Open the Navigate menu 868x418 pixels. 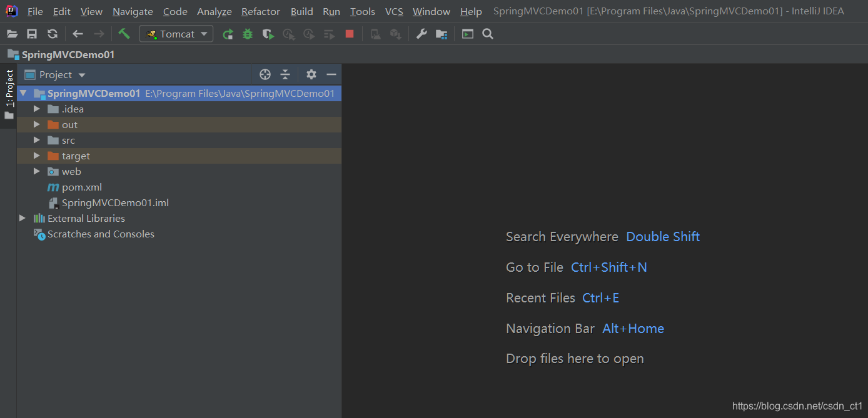(133, 11)
